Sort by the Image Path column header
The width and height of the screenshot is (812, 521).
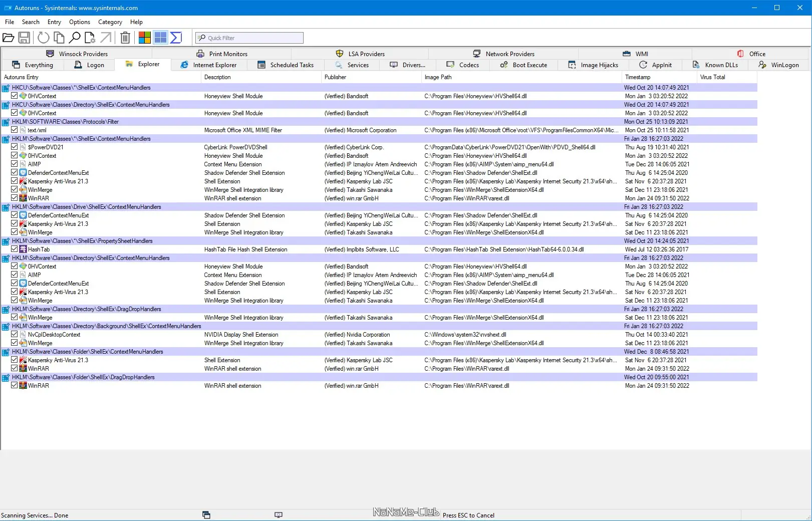(x=521, y=77)
